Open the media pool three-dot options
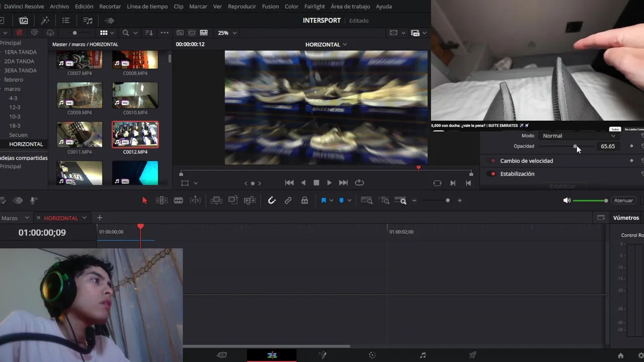This screenshot has height=362, width=644. point(165,33)
